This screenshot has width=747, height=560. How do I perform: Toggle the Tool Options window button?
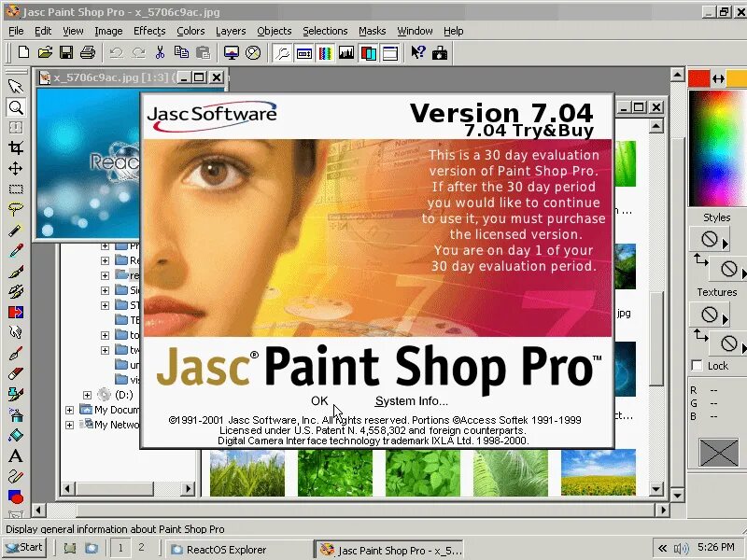point(304,53)
